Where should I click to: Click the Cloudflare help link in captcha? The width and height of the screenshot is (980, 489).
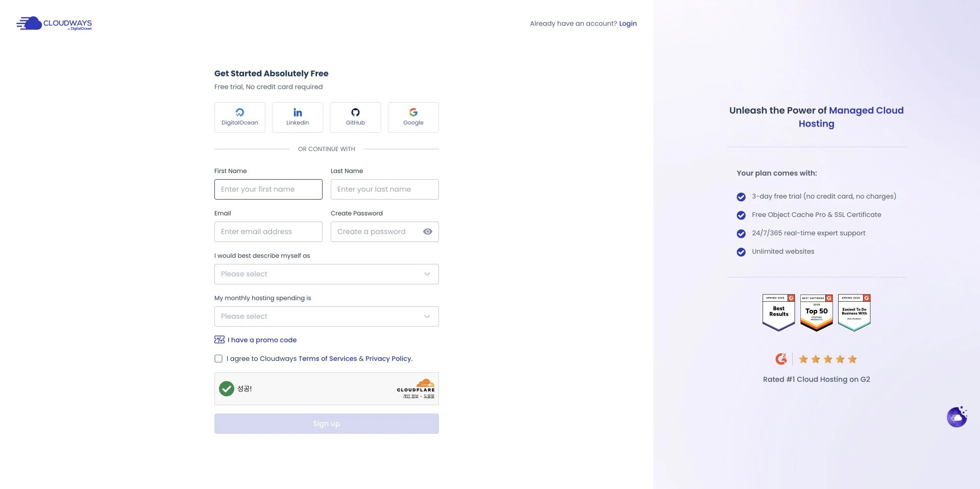429,396
